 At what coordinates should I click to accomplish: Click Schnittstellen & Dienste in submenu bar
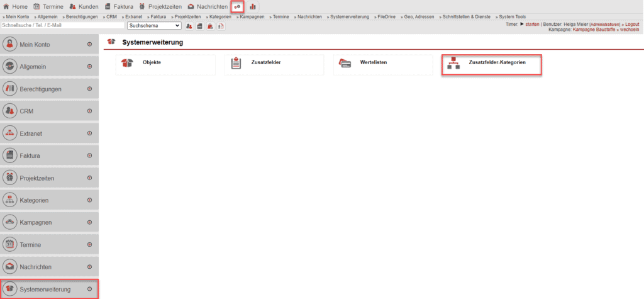[465, 17]
